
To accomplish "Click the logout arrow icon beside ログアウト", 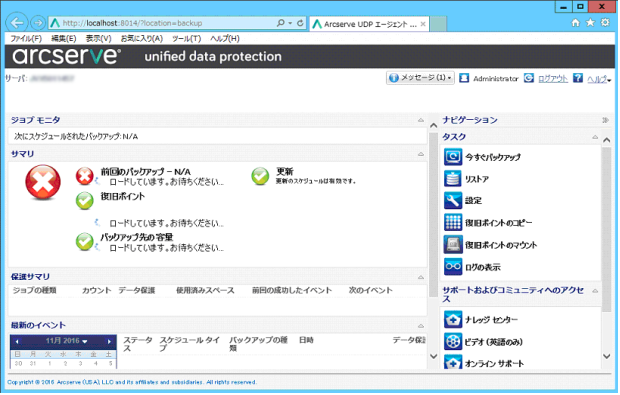I will coord(529,78).
